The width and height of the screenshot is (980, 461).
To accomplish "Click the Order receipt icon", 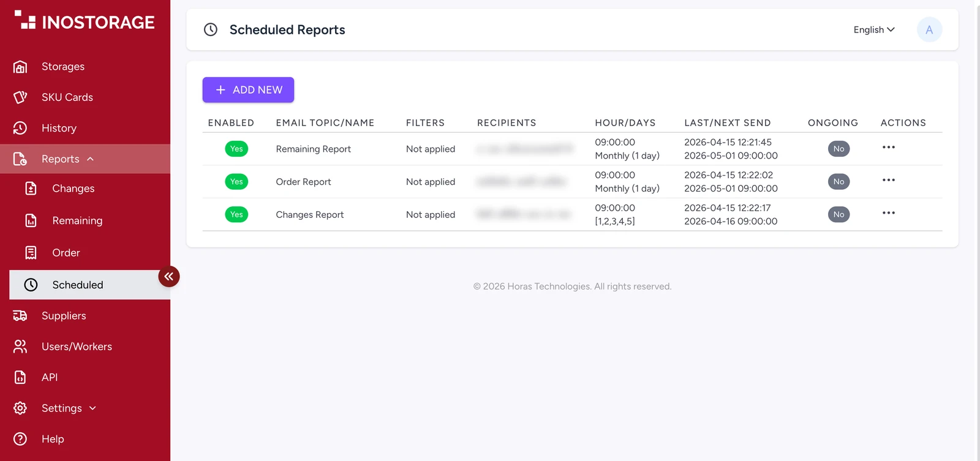I will [31, 253].
